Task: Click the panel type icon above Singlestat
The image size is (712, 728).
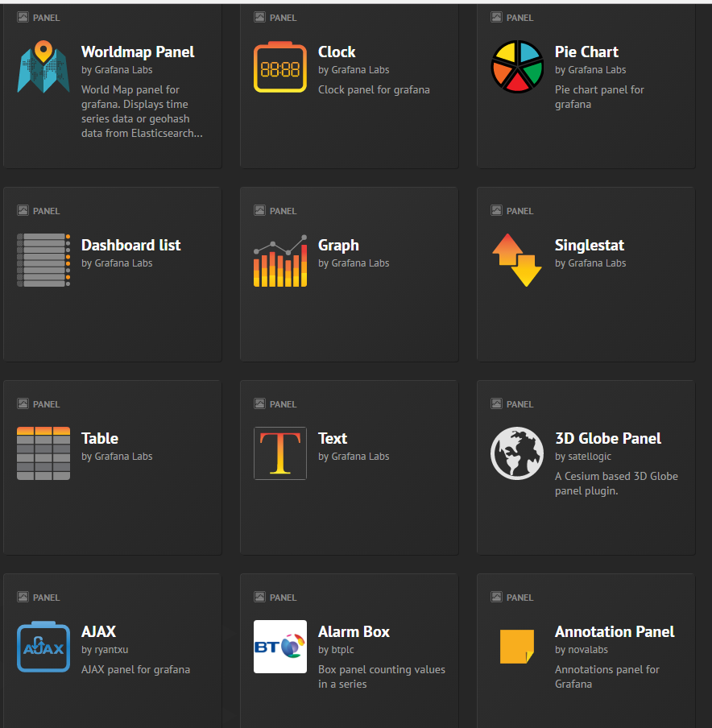Action: tap(496, 210)
